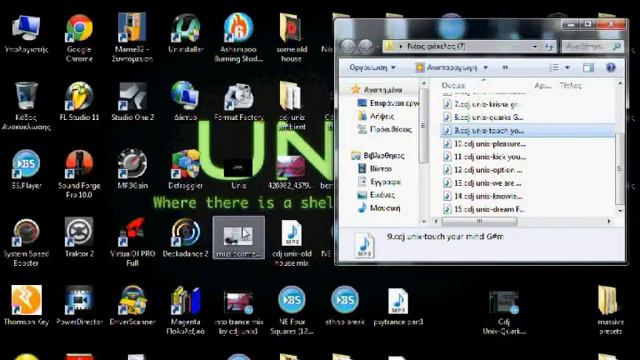Launch Format Factory shortcut

pos(238,102)
